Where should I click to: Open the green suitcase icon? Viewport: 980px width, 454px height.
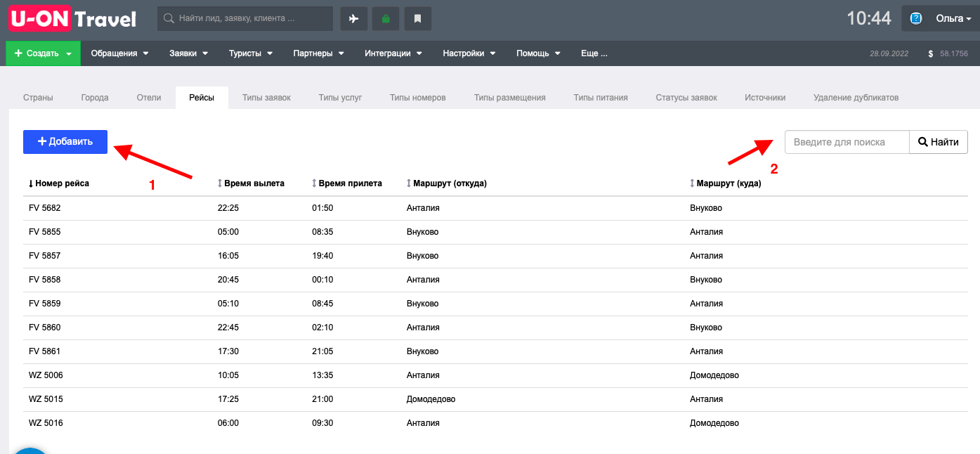(386, 19)
